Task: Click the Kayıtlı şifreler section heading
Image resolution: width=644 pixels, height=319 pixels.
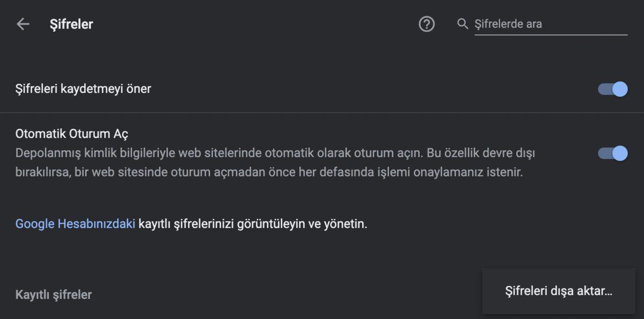Action: coord(53,294)
